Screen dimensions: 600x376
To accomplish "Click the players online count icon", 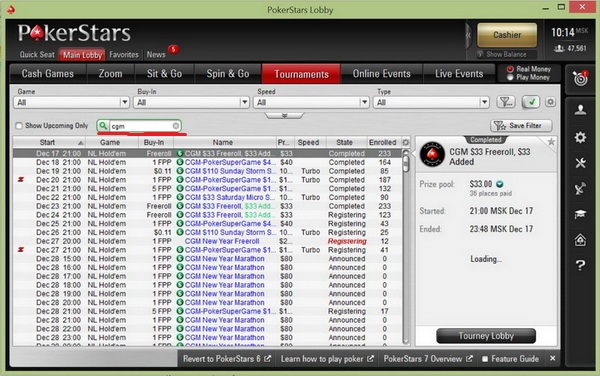I will (559, 49).
